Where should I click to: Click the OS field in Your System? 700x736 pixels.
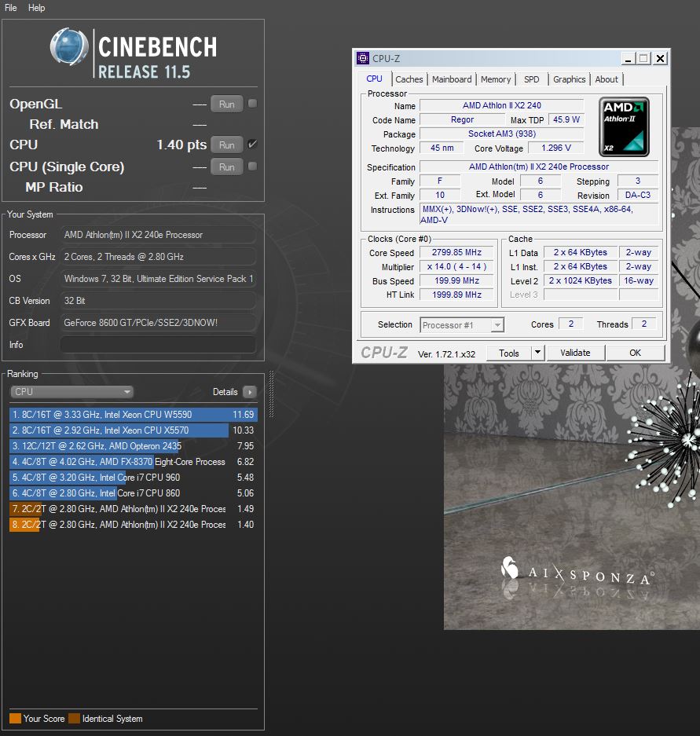click(x=158, y=279)
